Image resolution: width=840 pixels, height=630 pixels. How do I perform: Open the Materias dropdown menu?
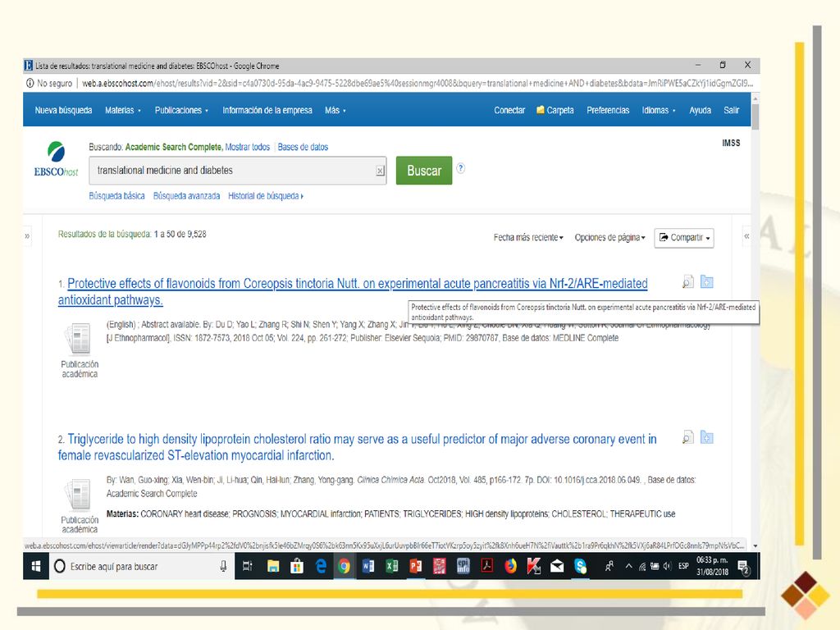click(123, 111)
